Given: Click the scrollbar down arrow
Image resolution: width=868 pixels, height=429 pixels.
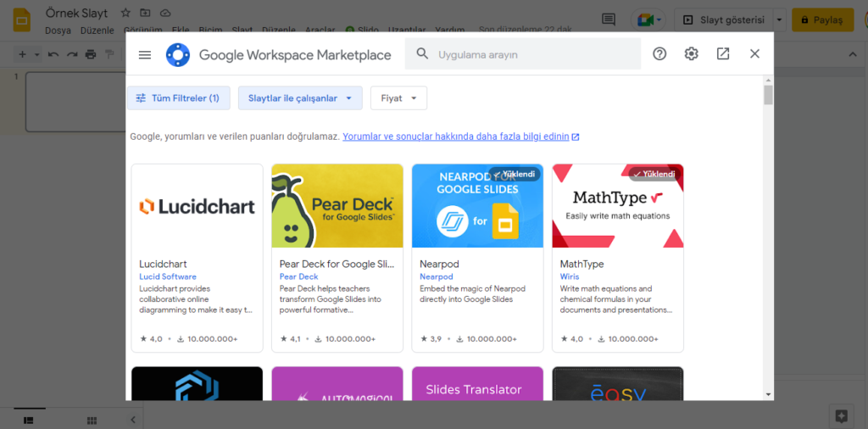Looking at the screenshot, I should [x=768, y=394].
